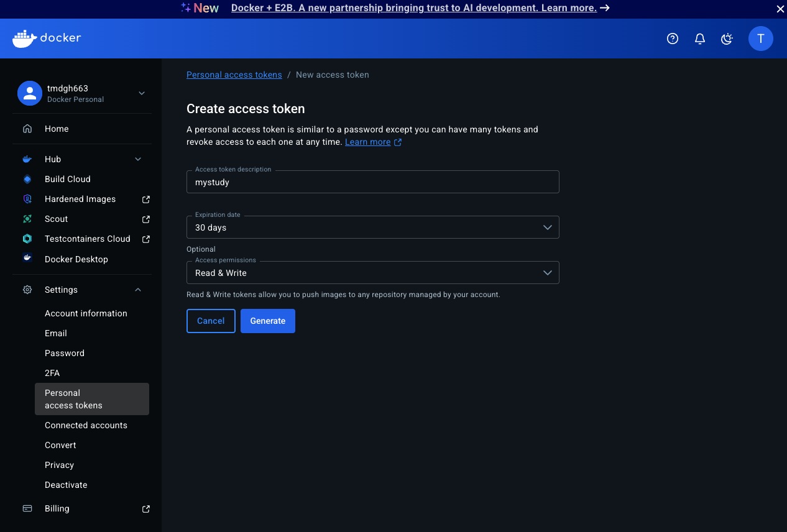787x532 pixels.
Task: Collapse the Settings section chevron
Action: point(138,290)
